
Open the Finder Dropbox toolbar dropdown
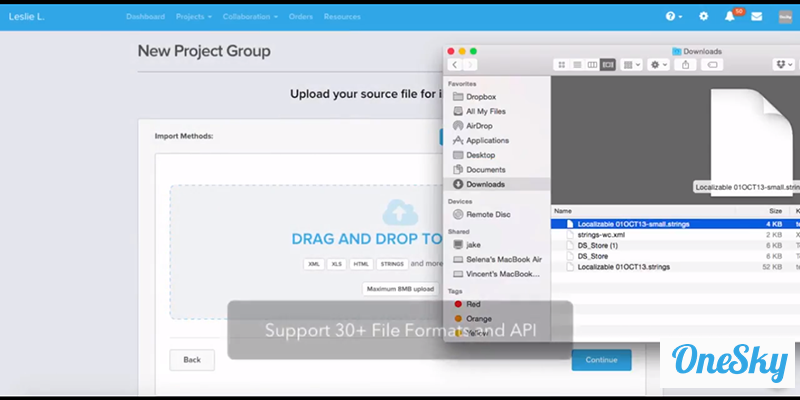tap(783, 65)
